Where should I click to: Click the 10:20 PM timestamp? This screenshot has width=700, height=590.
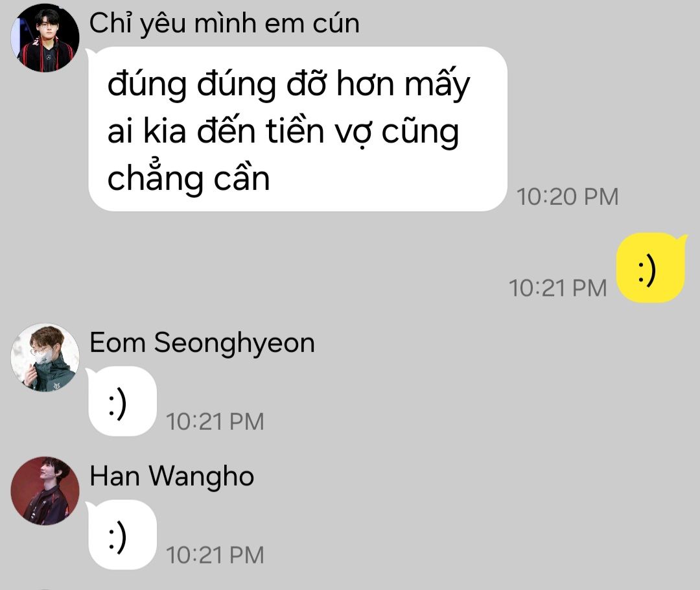tap(567, 197)
